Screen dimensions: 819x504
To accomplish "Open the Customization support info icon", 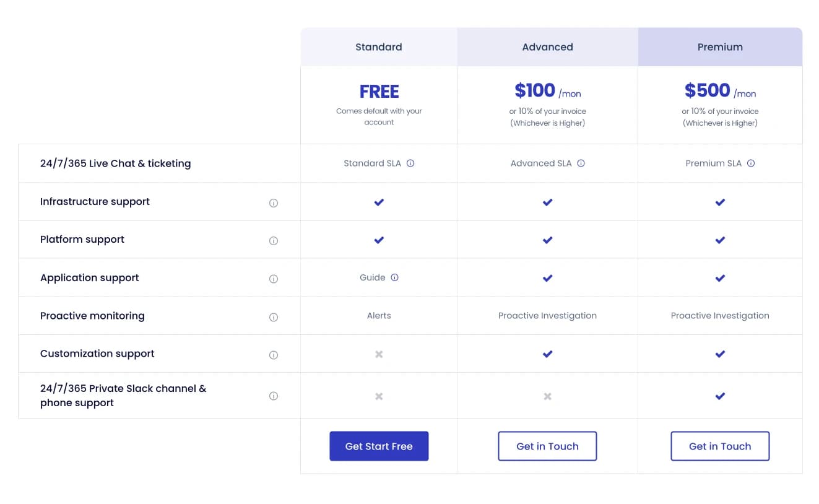I will pyautogui.click(x=274, y=355).
